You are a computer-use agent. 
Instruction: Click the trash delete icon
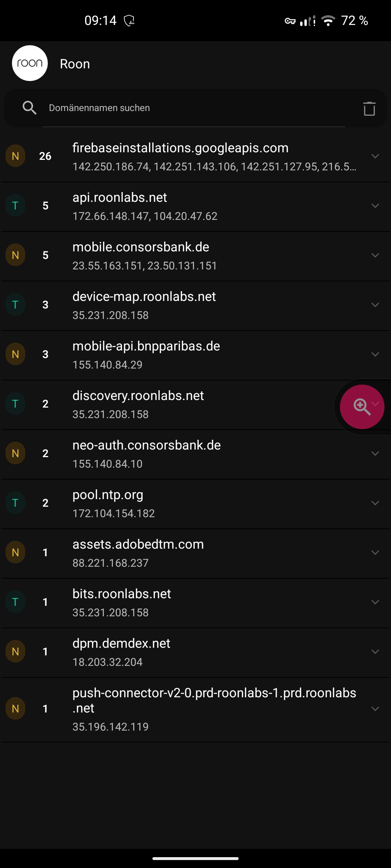tap(369, 108)
